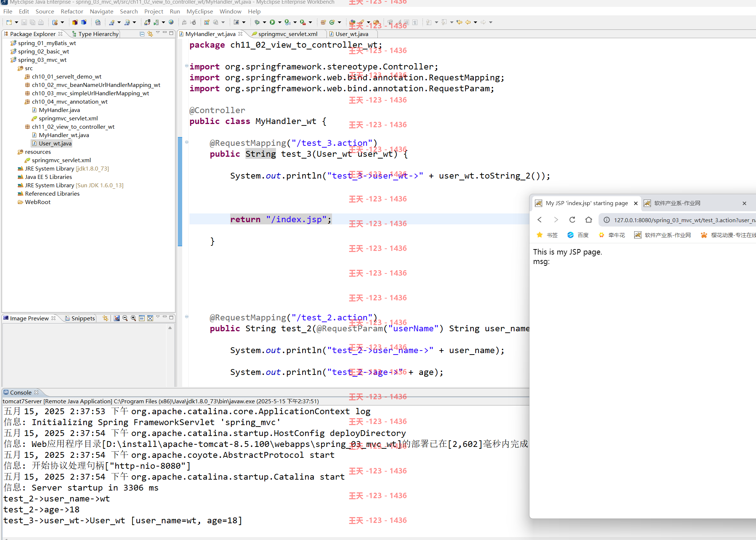756x540 pixels.
Task: Select MyHandler_wt.java in Package Explorer
Action: point(64,135)
